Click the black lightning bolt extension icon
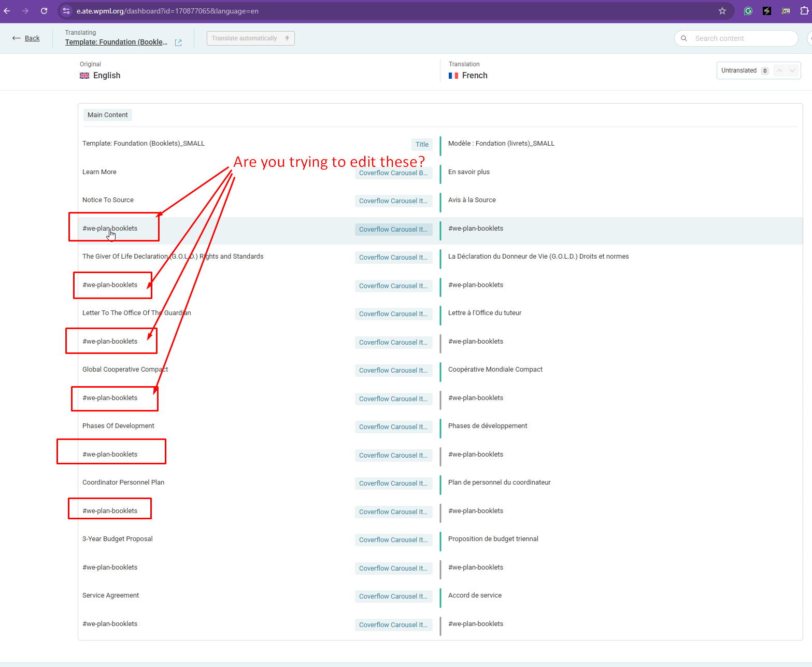The height and width of the screenshot is (667, 812). (x=767, y=11)
